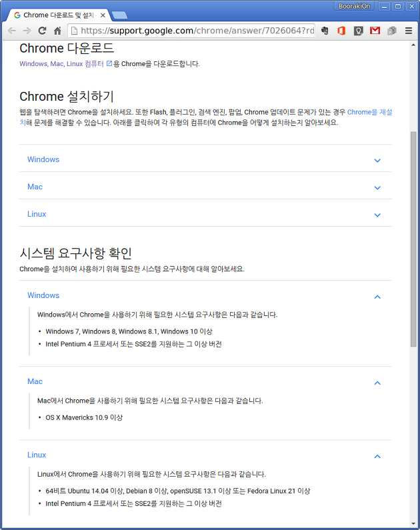Collapse the Mac system requirements section
The image size is (420, 530).
click(205, 381)
